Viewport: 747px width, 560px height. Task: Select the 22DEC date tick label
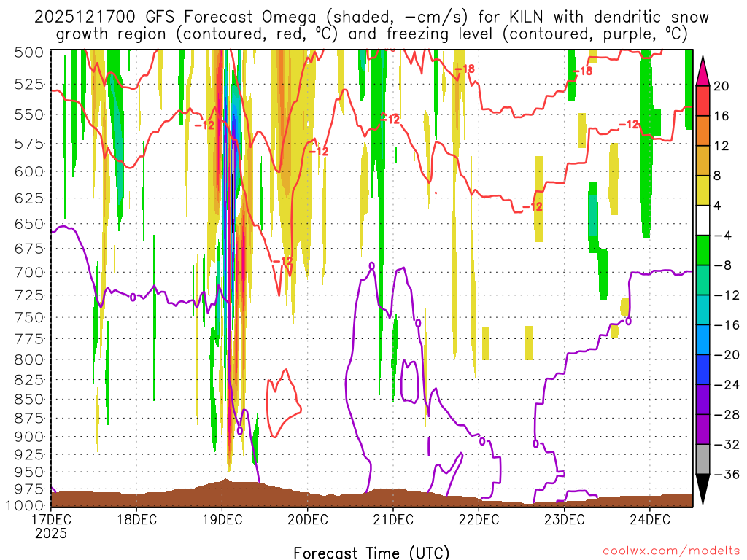[x=479, y=519]
